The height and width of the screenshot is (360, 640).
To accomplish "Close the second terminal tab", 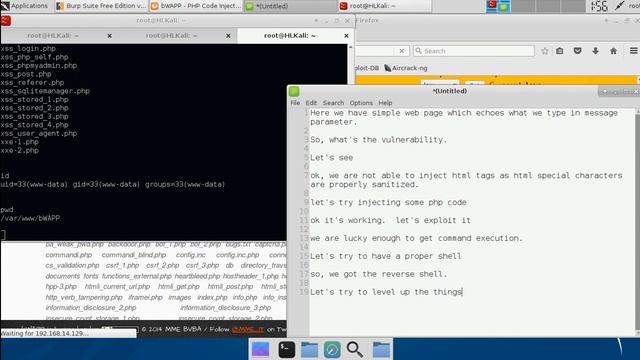I will click(x=228, y=36).
